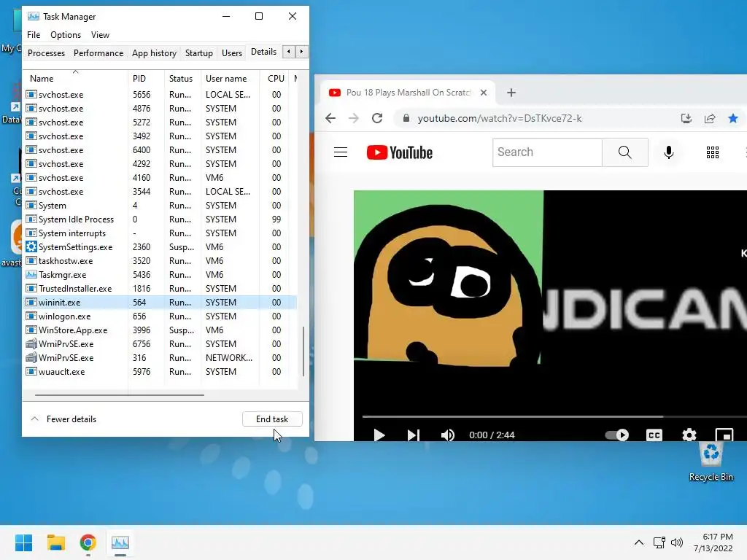
Task: Bookmark this page with the star icon
Action: [x=732, y=118]
